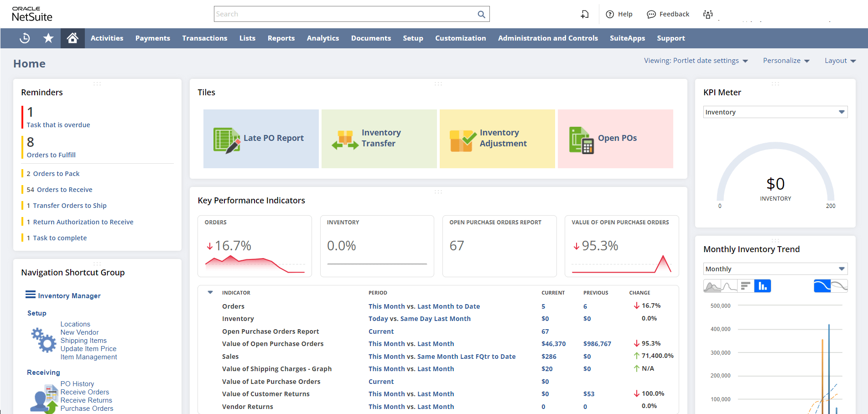This screenshot has height=414, width=868.
Task: Open the Recent Records clock icon
Action: pos(25,38)
